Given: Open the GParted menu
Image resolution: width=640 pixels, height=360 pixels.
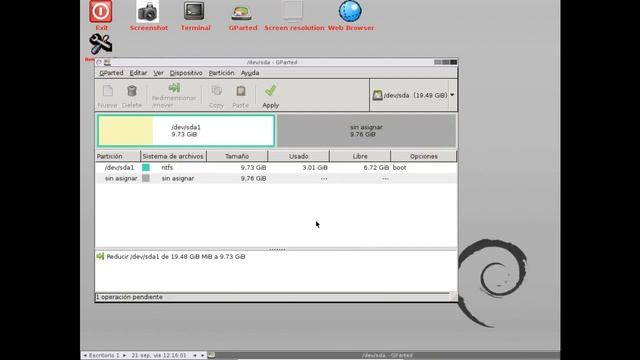Looking at the screenshot, I should [x=111, y=73].
